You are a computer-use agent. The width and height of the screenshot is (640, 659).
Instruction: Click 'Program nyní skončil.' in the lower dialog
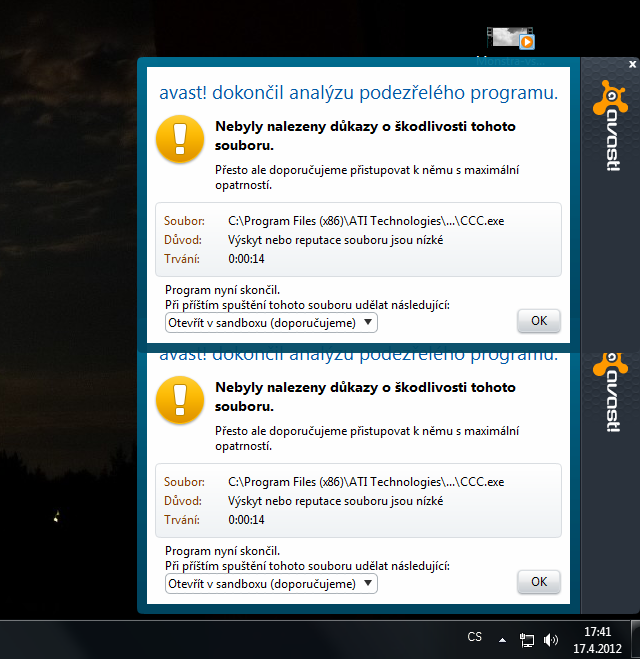click(222, 551)
